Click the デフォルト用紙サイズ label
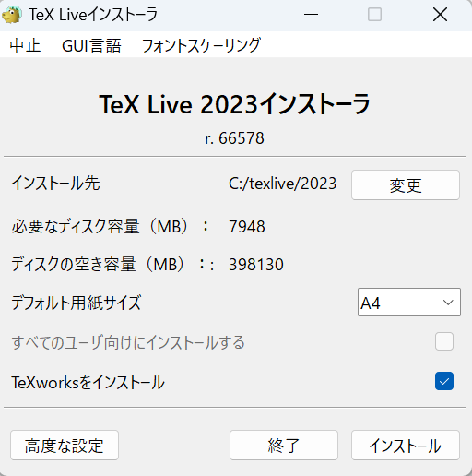This screenshot has width=472, height=476. pyautogui.click(x=77, y=303)
